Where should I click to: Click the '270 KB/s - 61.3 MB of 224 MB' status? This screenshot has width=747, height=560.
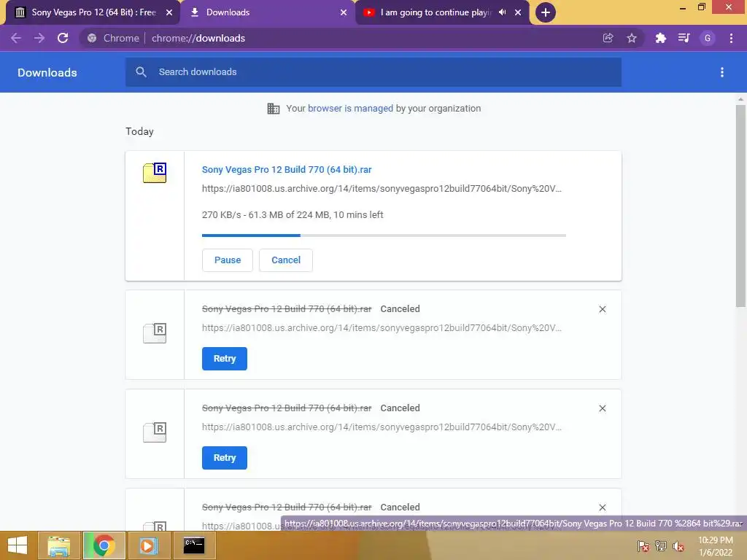pos(293,215)
